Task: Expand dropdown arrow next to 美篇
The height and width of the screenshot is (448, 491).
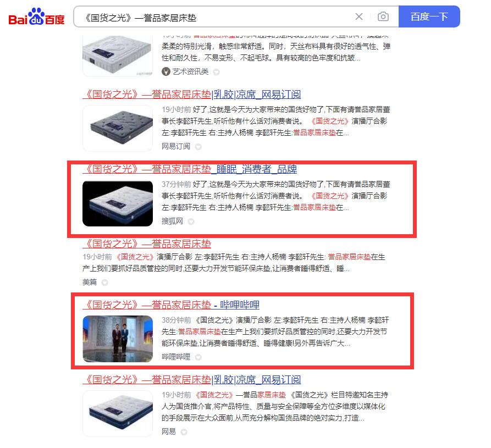Action: click(104, 283)
